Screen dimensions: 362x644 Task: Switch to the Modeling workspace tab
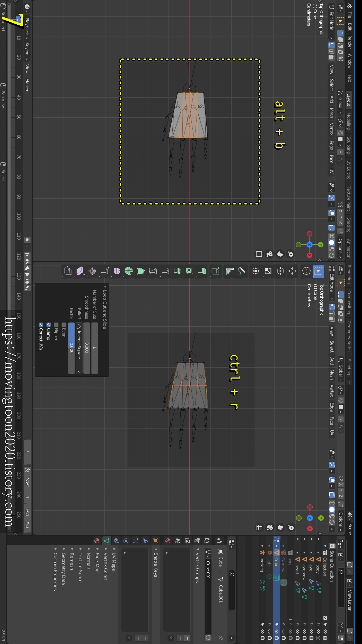349,121
